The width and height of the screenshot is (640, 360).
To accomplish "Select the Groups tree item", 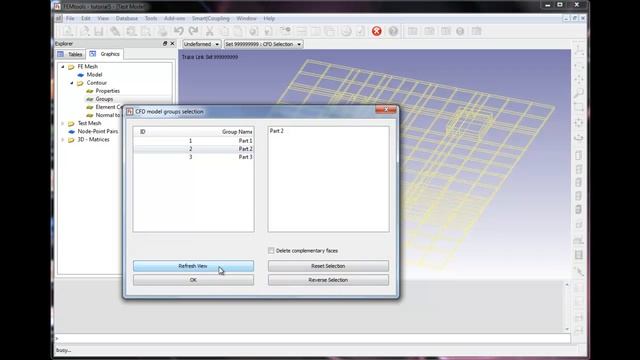I will [104, 99].
